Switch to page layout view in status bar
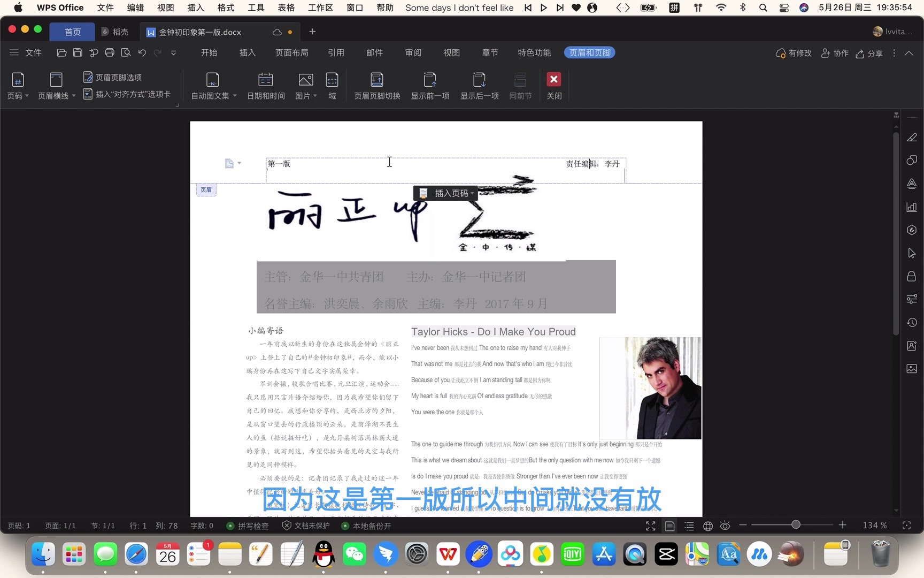This screenshot has height=578, width=924. (x=669, y=526)
